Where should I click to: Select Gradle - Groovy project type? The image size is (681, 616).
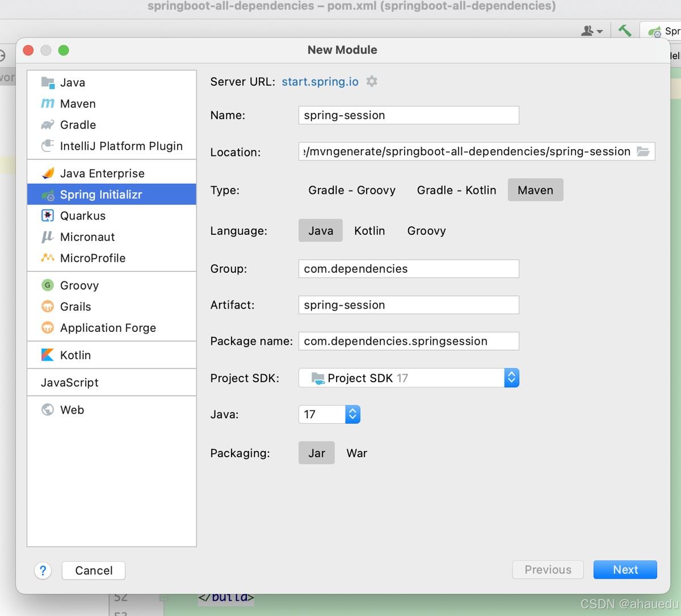(352, 190)
